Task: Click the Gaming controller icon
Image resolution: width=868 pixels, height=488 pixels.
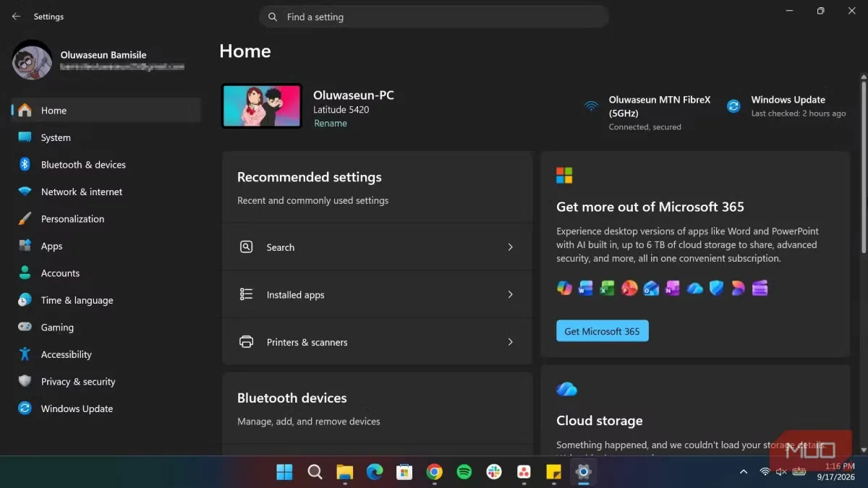Action: point(25,328)
